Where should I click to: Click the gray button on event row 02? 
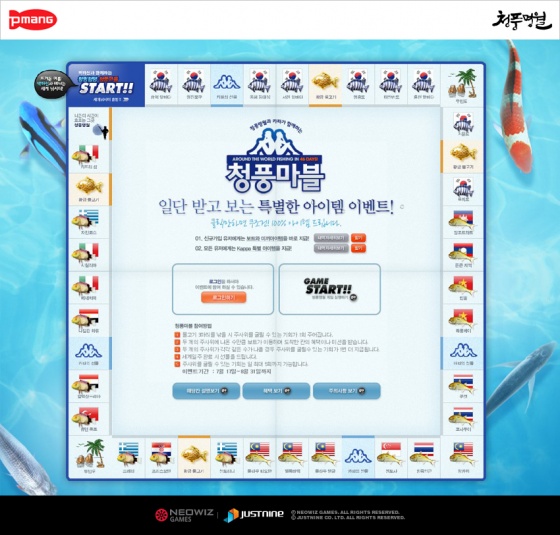[331, 248]
